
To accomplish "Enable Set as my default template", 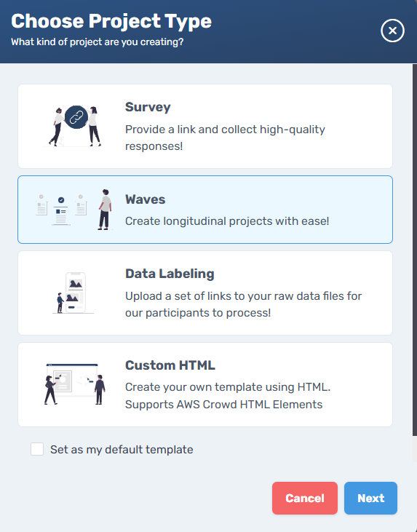I will 37,449.
